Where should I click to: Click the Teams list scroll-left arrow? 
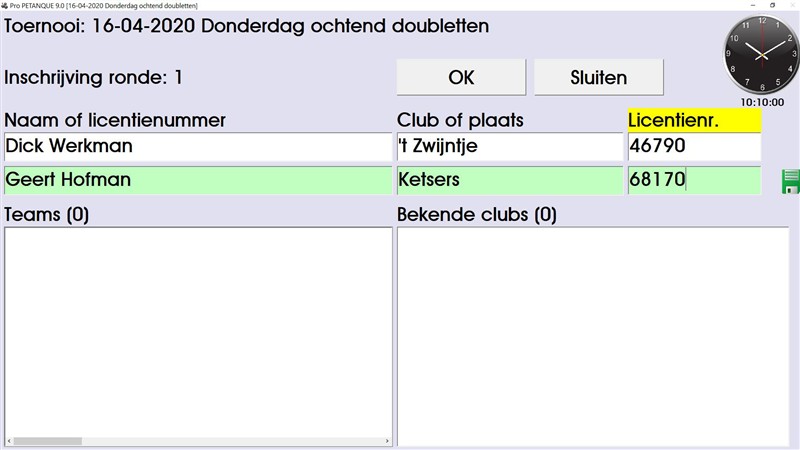click(10, 440)
